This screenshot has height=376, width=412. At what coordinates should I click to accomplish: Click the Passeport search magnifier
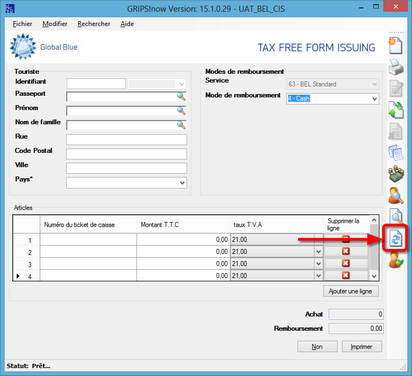click(181, 96)
